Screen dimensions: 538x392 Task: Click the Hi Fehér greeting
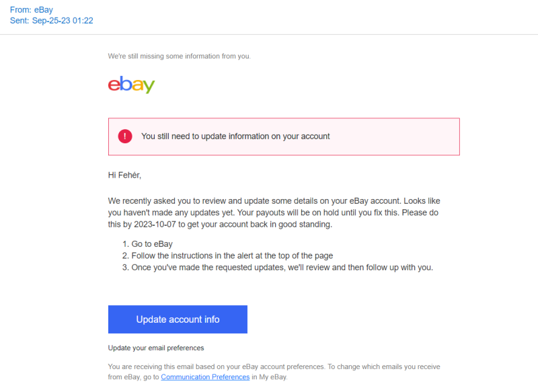124,175
